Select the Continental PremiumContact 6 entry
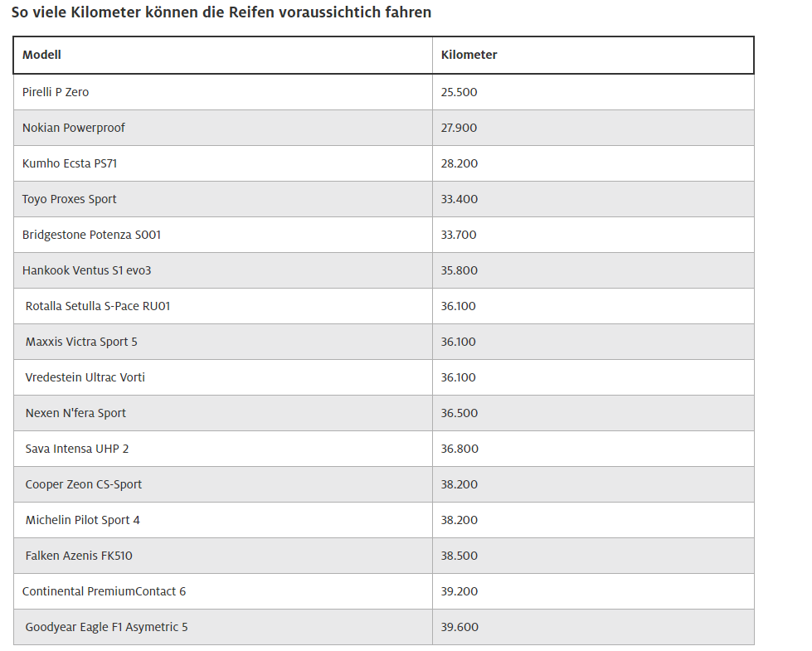Screen dimensions: 812x651 (104, 591)
